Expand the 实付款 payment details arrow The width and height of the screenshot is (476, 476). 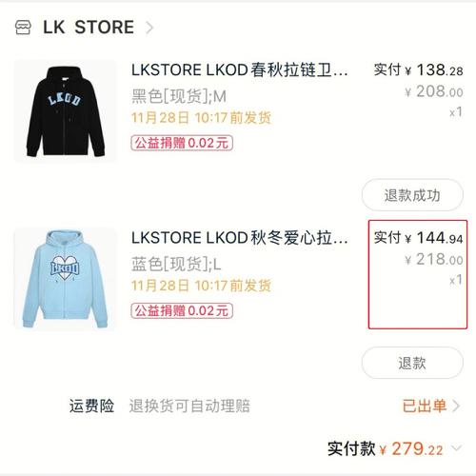click(457, 447)
